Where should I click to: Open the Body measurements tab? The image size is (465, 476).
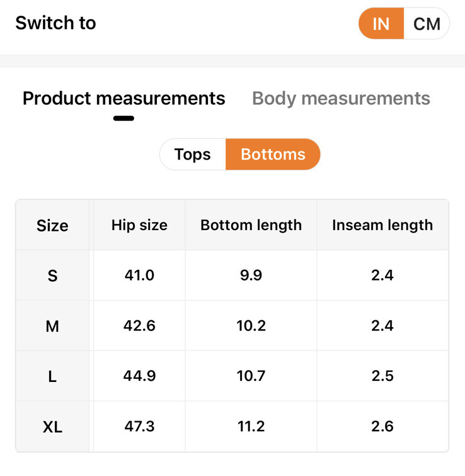point(341,98)
